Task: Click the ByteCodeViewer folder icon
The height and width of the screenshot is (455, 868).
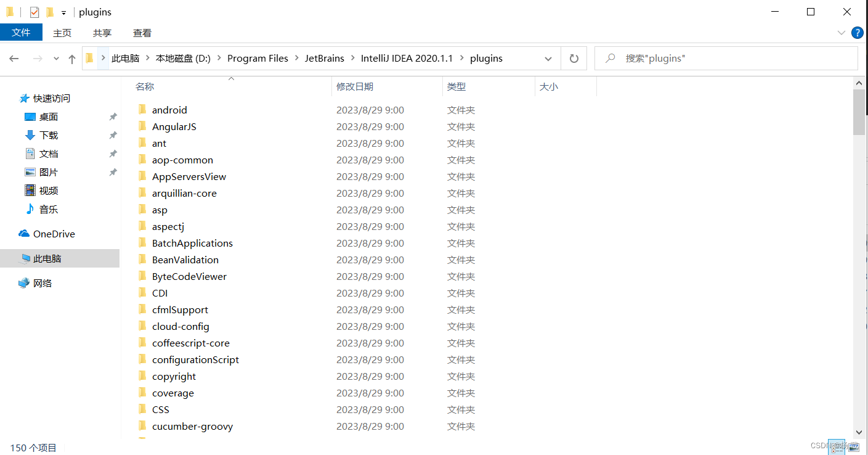Action: 142,276
